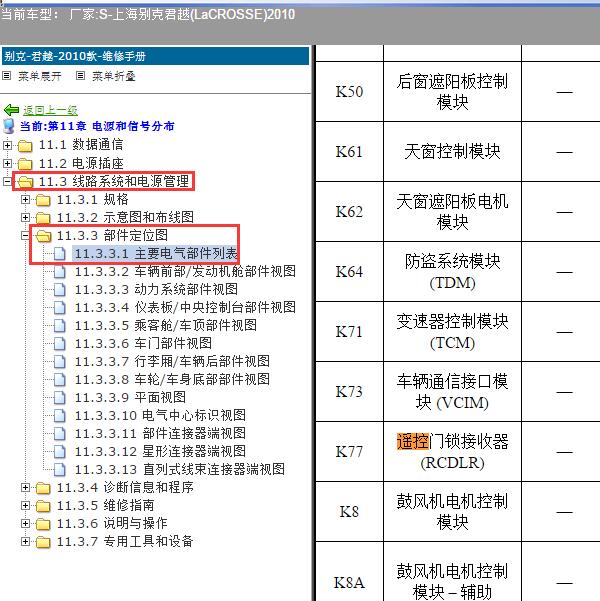
Task: Expand the 11.1 数据通信 node
Action: [7, 145]
